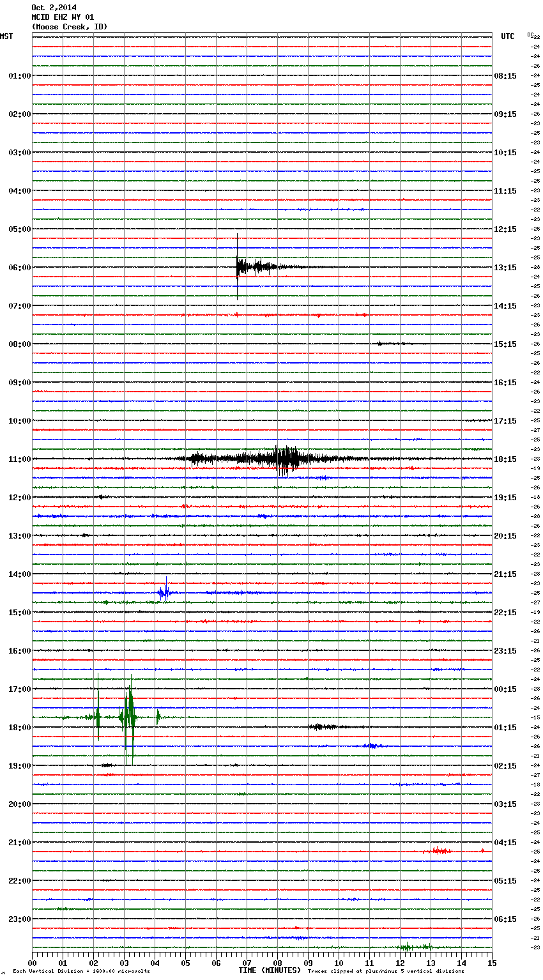This screenshot has height=980, width=543.
Task: Click the "DC" offset column header
Action: (x=530, y=34)
